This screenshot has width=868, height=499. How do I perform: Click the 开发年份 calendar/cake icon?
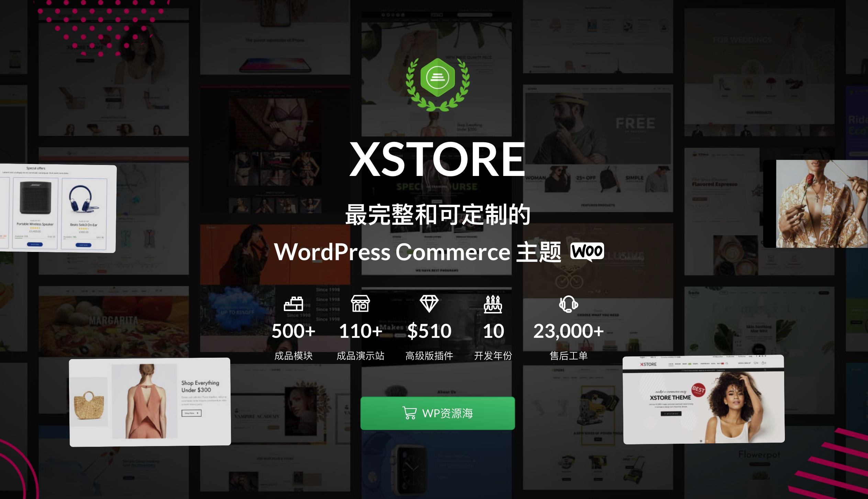click(493, 304)
